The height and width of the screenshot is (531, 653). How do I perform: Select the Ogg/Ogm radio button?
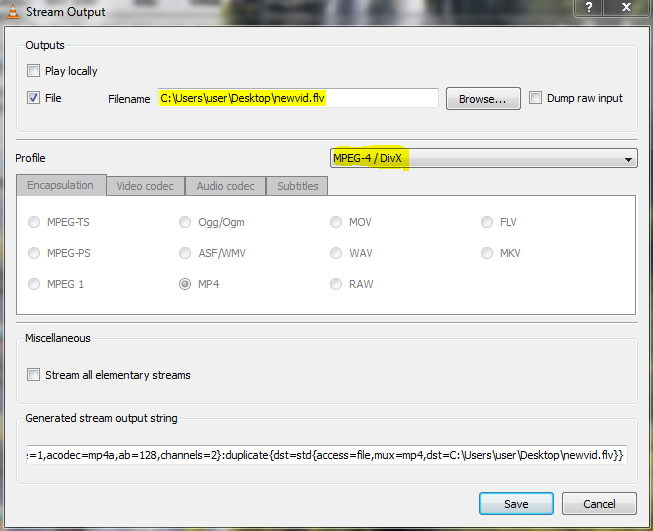(x=185, y=222)
